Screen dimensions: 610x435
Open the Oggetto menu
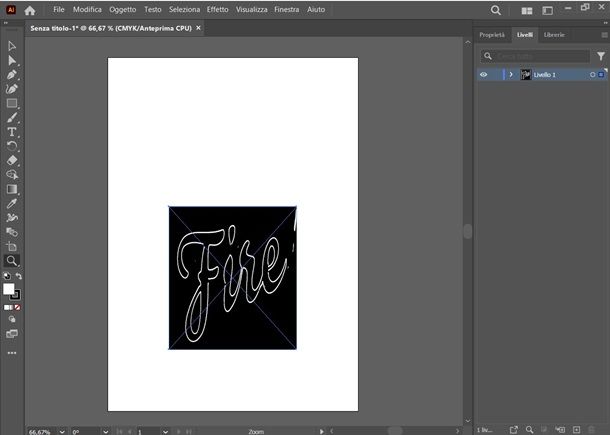(123, 9)
